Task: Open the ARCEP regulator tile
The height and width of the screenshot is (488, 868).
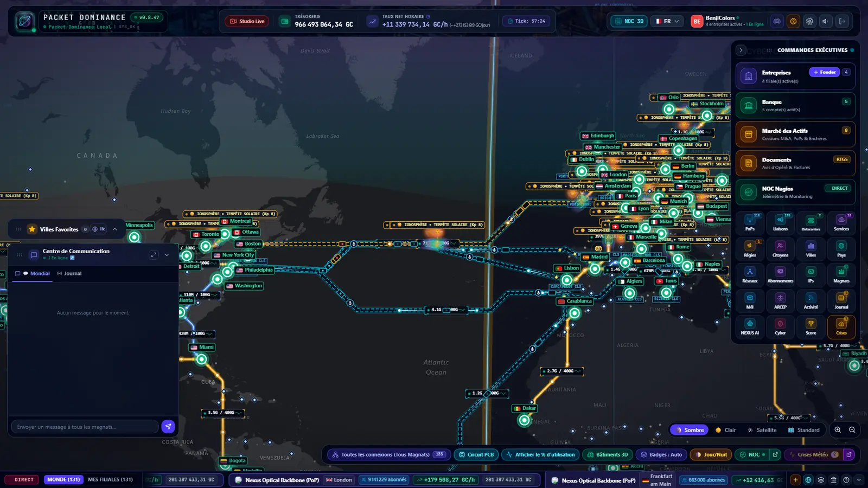Action: [x=780, y=300]
